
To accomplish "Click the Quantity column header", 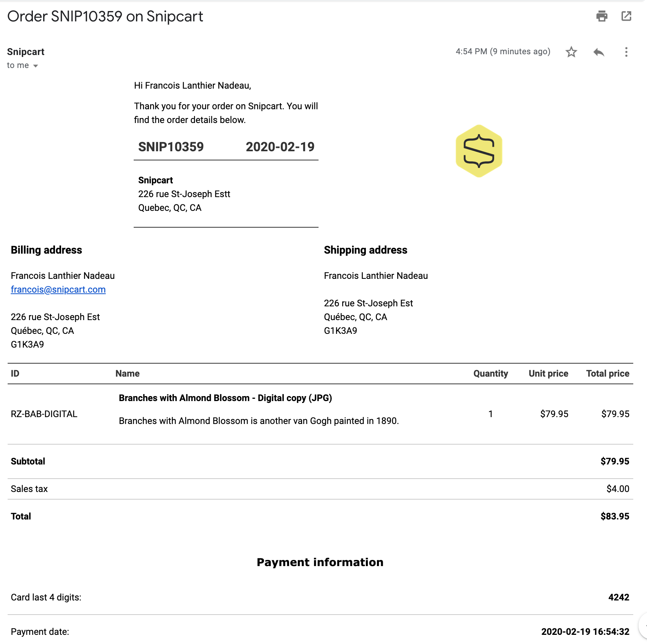I will point(490,374).
